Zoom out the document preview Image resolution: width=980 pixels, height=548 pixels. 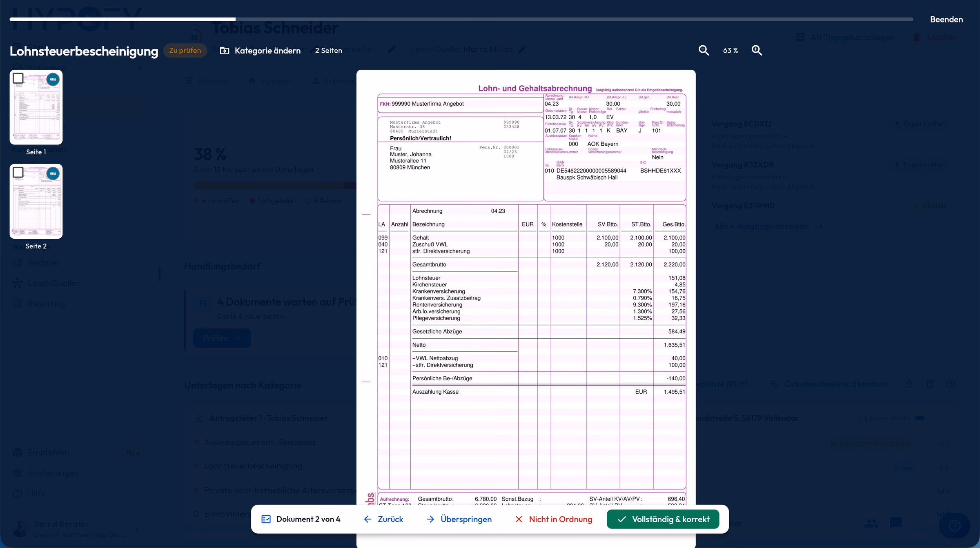point(704,50)
